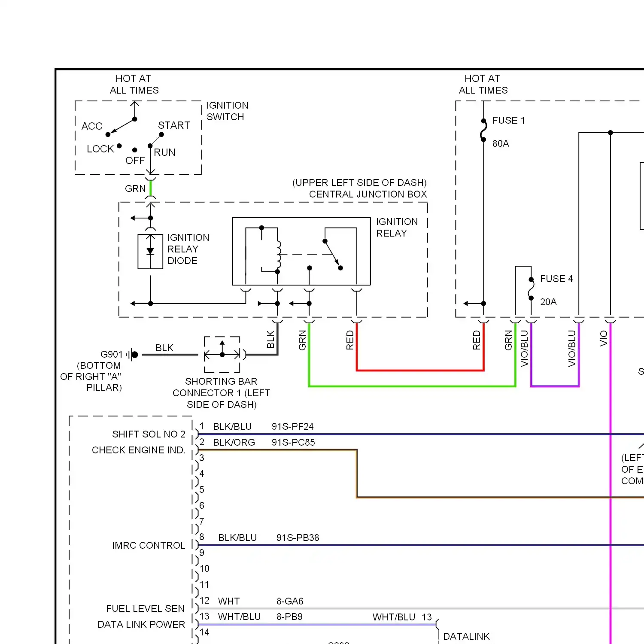Viewport: 644px width, 644px height.
Task: Select the 91S-PB38 circuit code
Action: (x=298, y=538)
